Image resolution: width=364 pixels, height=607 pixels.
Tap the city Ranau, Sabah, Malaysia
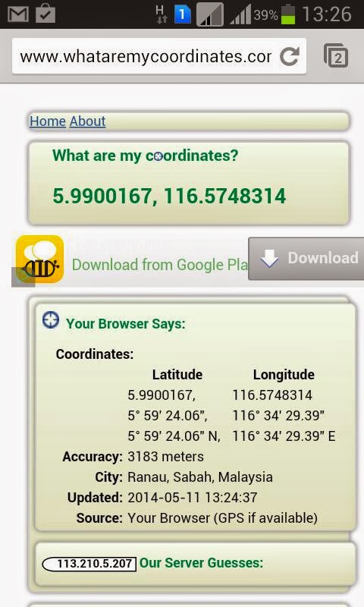click(200, 477)
